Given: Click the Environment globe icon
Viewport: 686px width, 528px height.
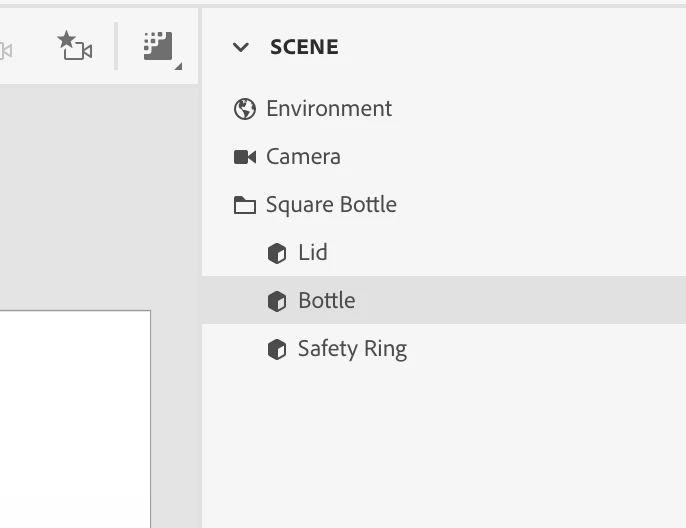Looking at the screenshot, I should [245, 109].
